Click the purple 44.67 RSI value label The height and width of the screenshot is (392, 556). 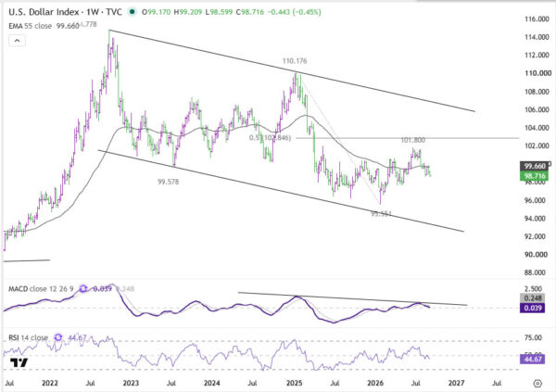click(x=532, y=360)
